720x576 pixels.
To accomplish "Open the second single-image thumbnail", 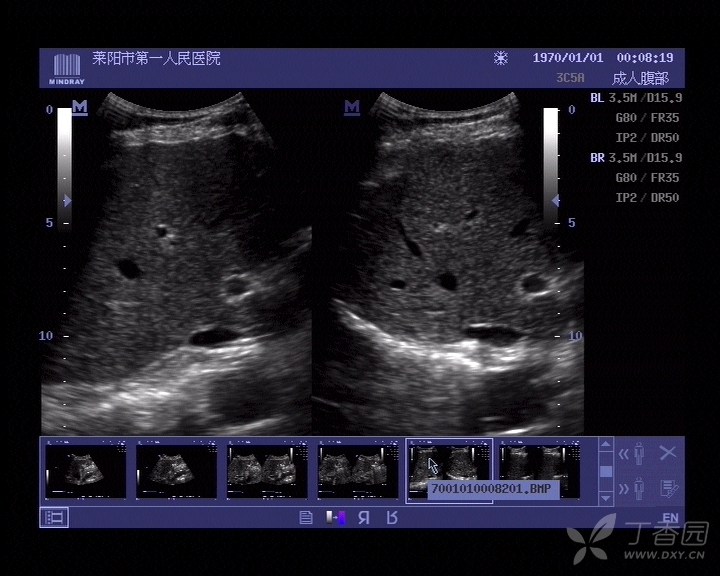I will (x=176, y=470).
